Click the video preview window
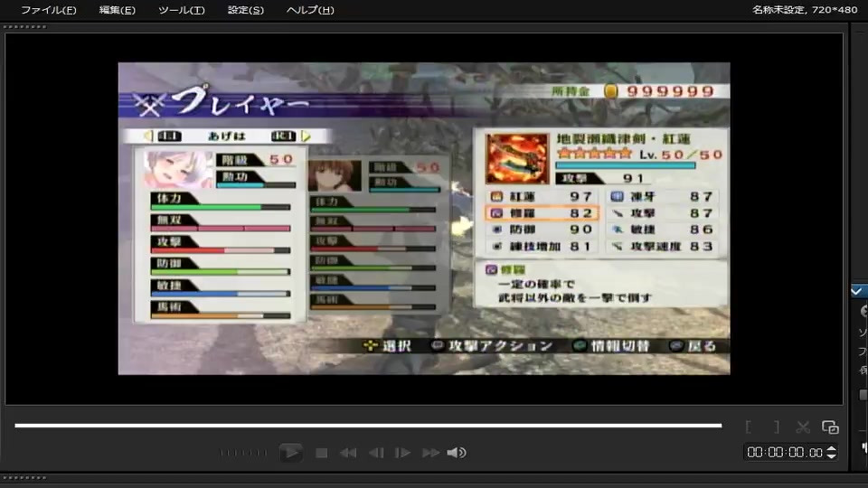The width and height of the screenshot is (868, 488). (x=424, y=219)
